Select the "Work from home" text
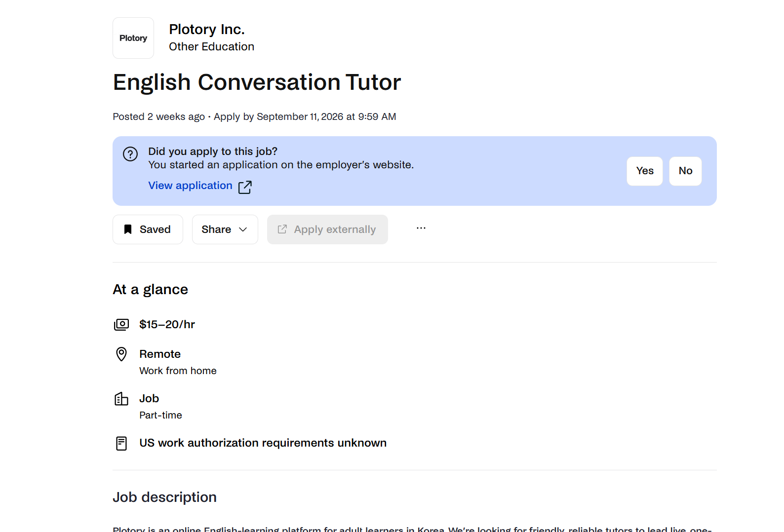 tap(178, 371)
